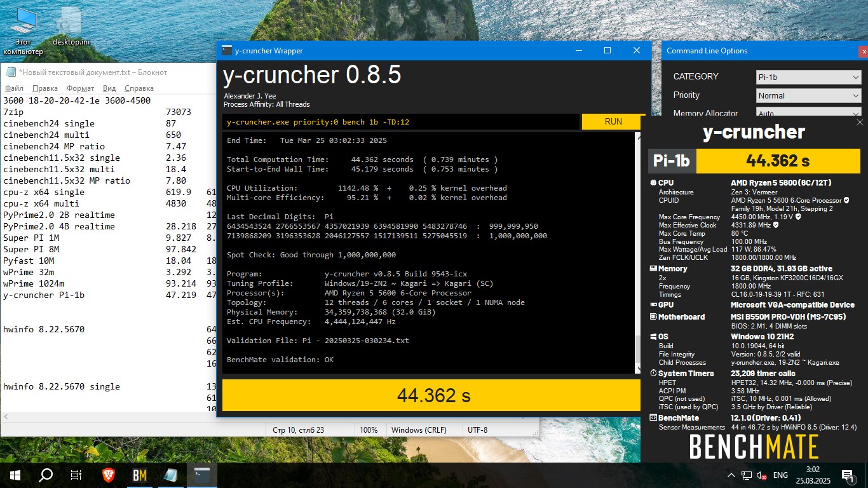Open the taskbar clock showing 3:02
Screen dimensions: 868x488
click(x=813, y=475)
